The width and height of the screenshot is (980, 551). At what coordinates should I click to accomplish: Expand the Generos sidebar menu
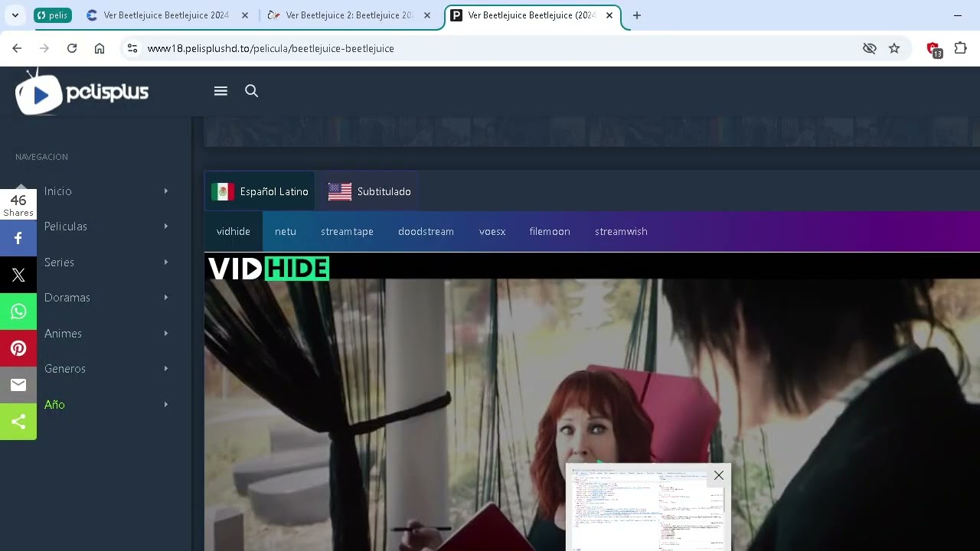click(x=64, y=369)
